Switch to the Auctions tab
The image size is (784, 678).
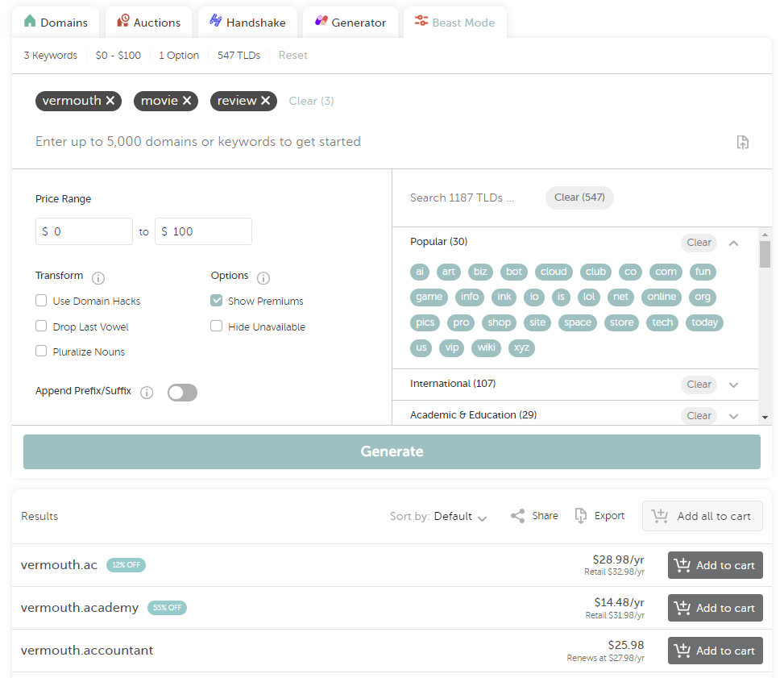click(148, 23)
